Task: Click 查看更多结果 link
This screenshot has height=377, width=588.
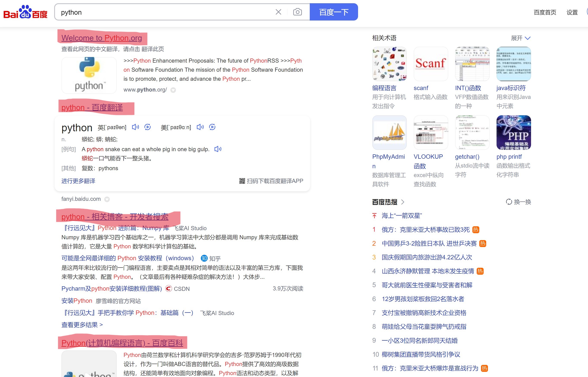Action: [82, 325]
